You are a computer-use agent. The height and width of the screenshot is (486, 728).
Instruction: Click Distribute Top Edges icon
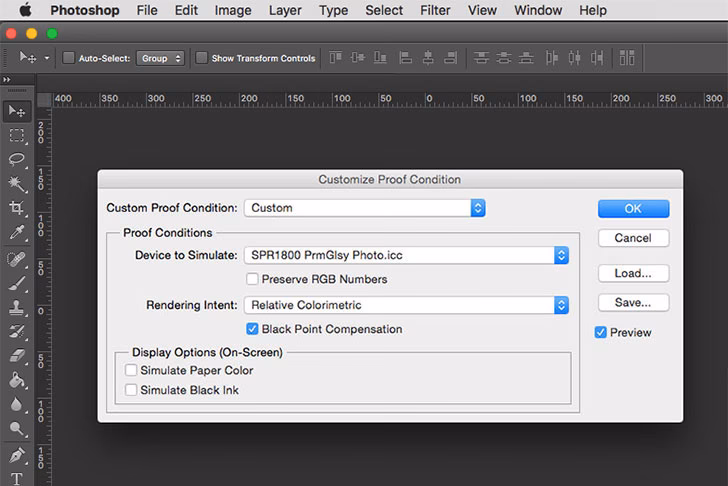click(481, 58)
